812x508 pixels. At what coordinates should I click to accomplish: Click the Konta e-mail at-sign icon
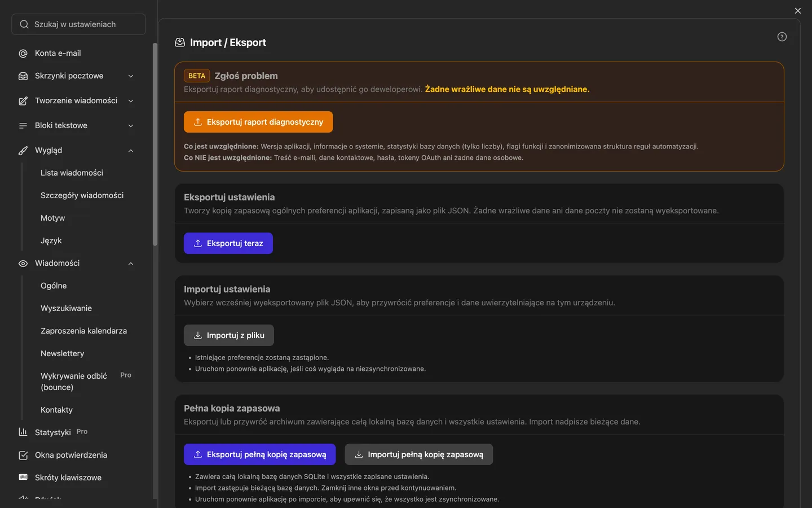pos(23,53)
